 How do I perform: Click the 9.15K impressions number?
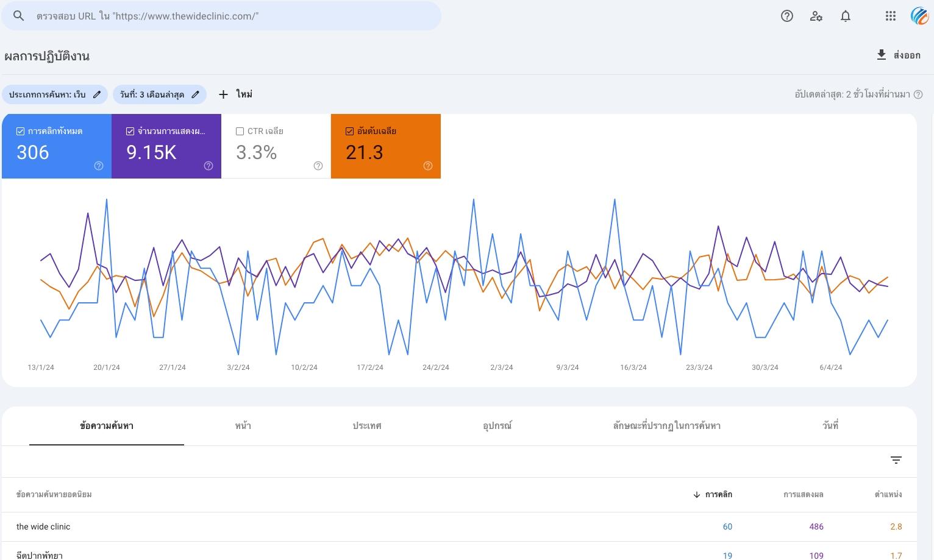(x=151, y=152)
